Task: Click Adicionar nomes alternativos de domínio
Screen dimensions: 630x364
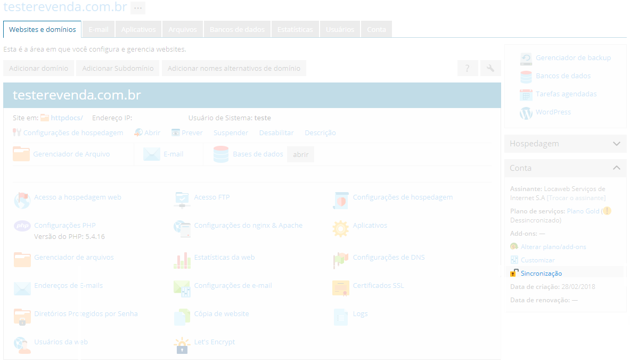Action: click(x=234, y=68)
